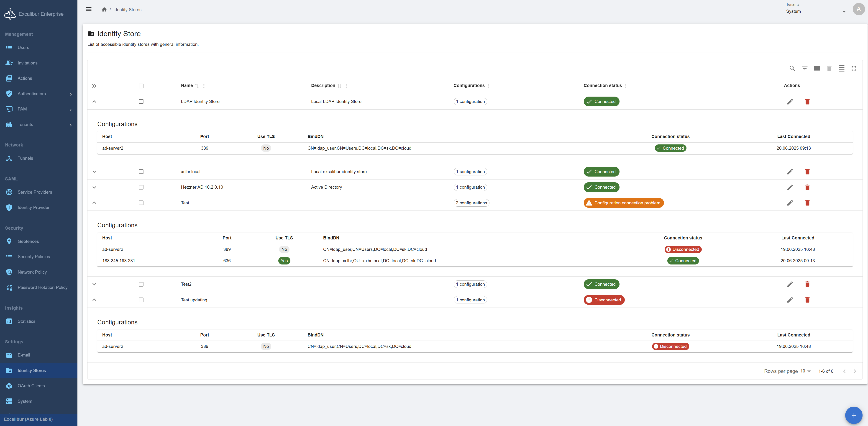Expand the xclbr.local row details
The height and width of the screenshot is (426, 868).
pyautogui.click(x=94, y=172)
